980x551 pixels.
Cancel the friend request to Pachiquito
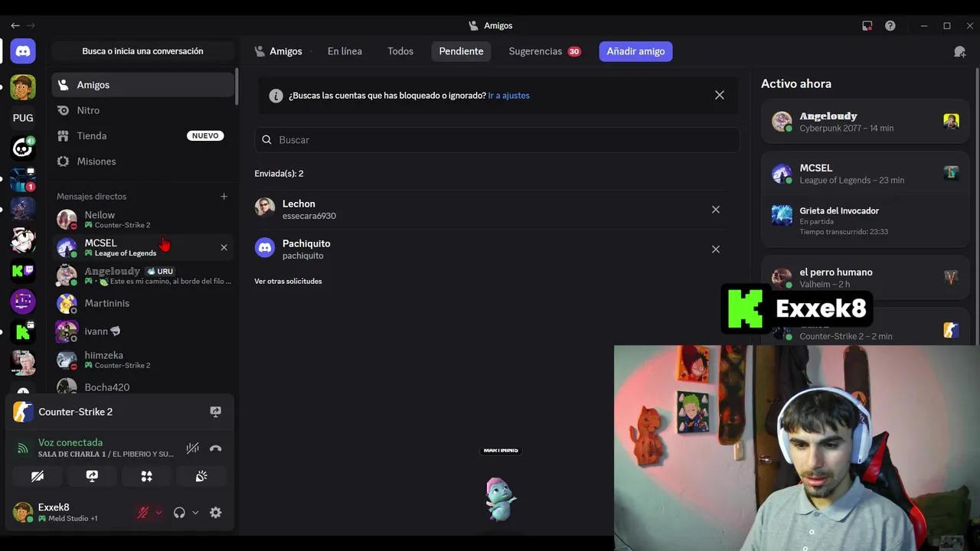point(716,249)
